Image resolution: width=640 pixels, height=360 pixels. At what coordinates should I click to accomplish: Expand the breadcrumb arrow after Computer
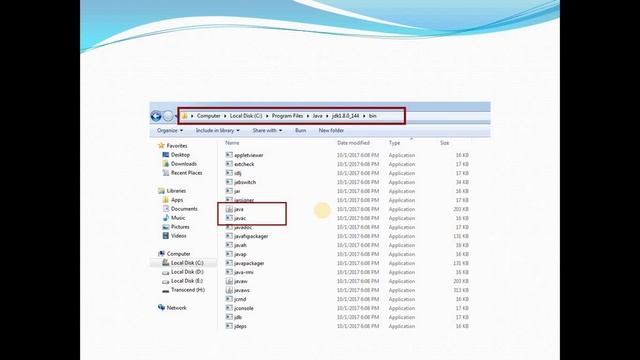[x=225, y=116]
